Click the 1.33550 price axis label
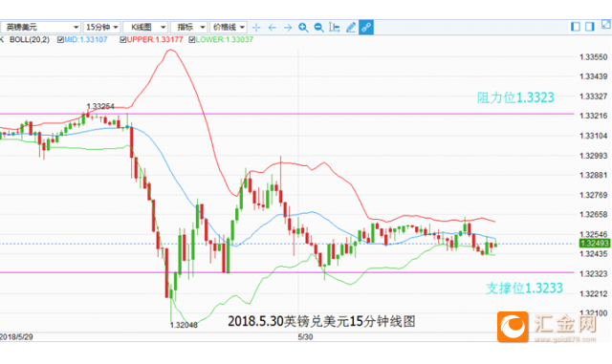Image resolution: width=612 pixels, height=364 pixels. pyautogui.click(x=594, y=57)
